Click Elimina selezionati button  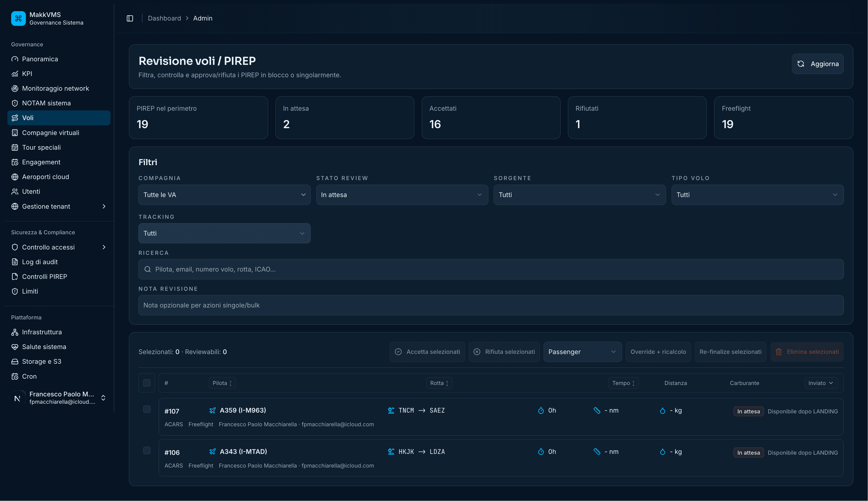(807, 352)
